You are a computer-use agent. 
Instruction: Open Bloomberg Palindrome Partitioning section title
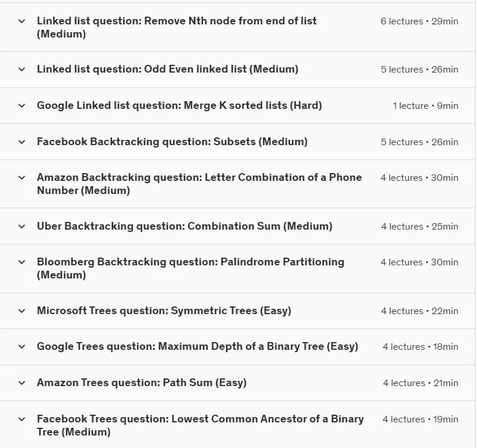[190, 268]
